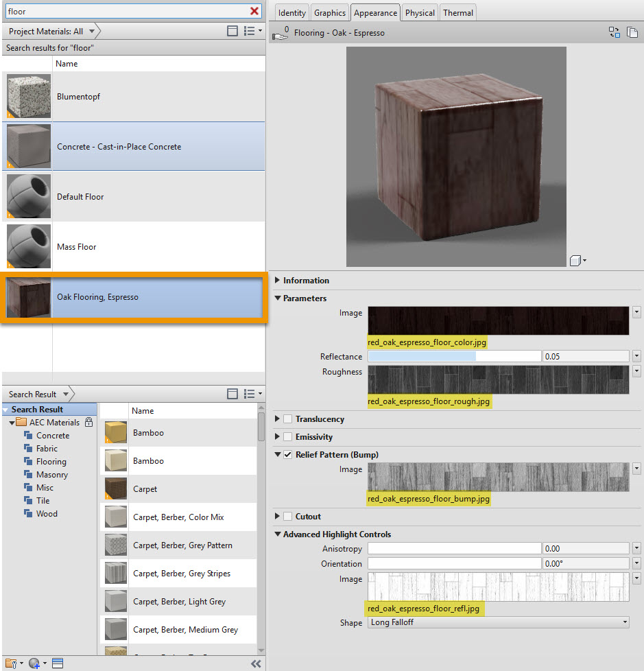
Task: Click the red_oak_espresso_floor_color.jpg file link
Action: pos(427,342)
